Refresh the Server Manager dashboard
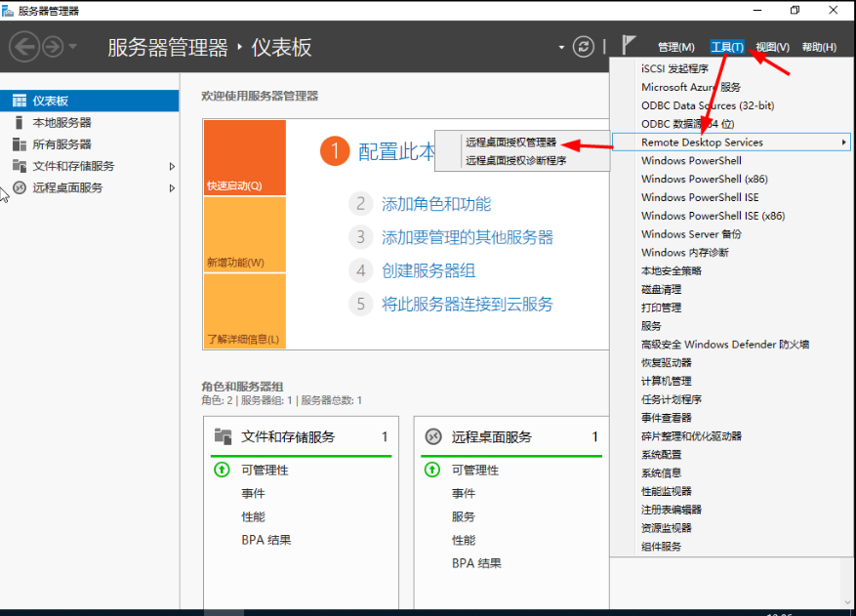856x616 pixels. (583, 47)
